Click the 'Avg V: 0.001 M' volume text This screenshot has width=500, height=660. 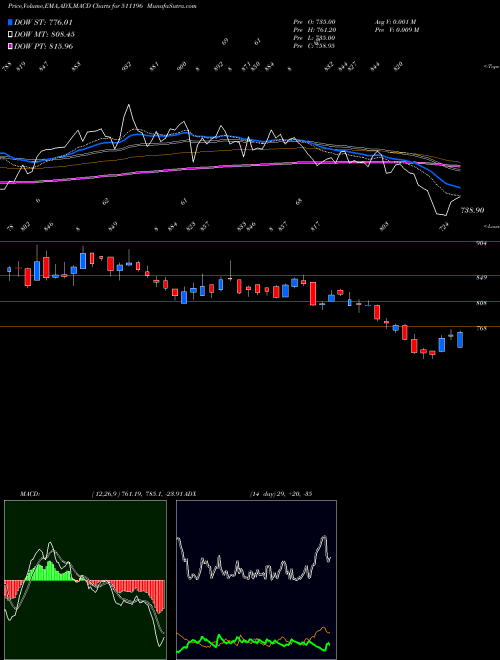(395, 21)
